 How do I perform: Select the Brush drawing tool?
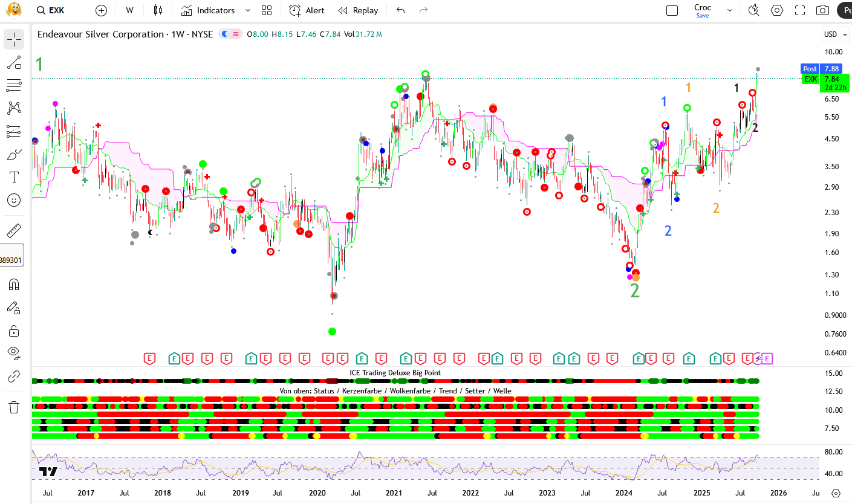coord(14,154)
